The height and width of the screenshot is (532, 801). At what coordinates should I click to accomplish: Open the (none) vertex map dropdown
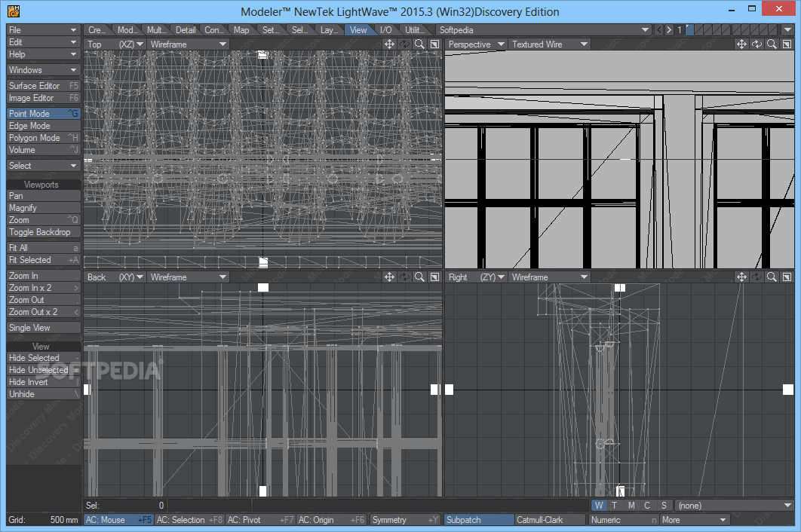pyautogui.click(x=734, y=506)
